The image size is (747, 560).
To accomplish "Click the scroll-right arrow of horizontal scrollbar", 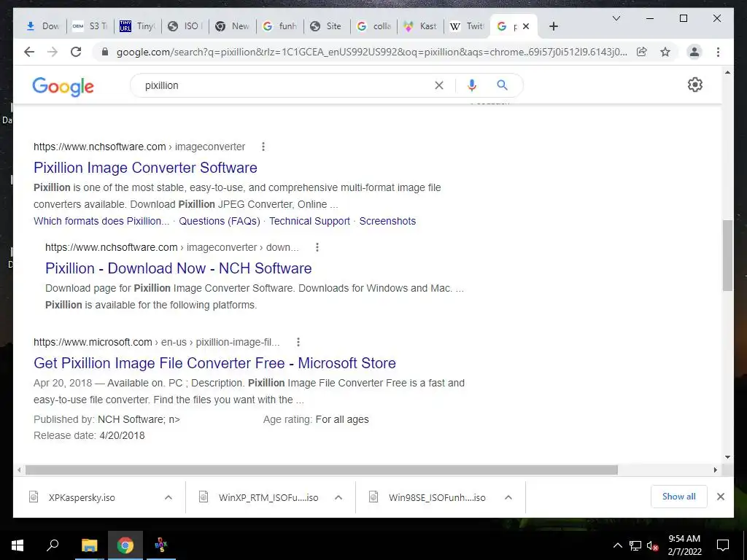I will point(716,470).
